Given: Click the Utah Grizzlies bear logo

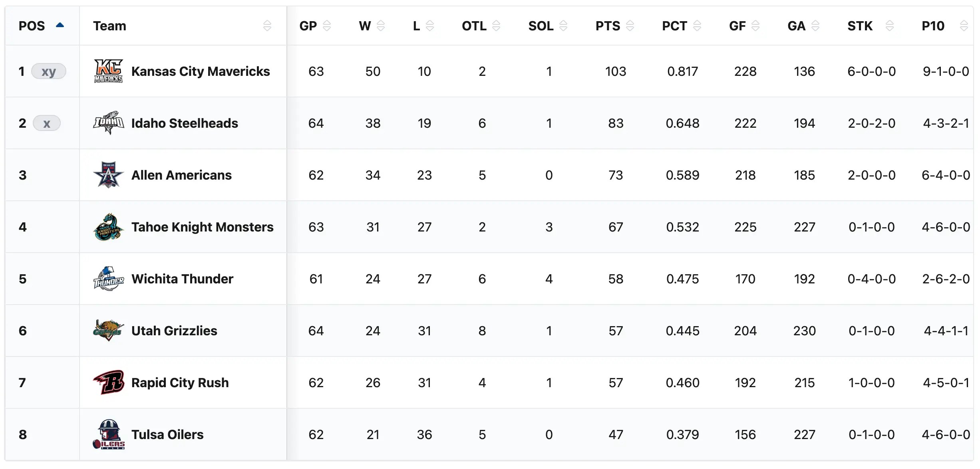Looking at the screenshot, I should point(108,330).
